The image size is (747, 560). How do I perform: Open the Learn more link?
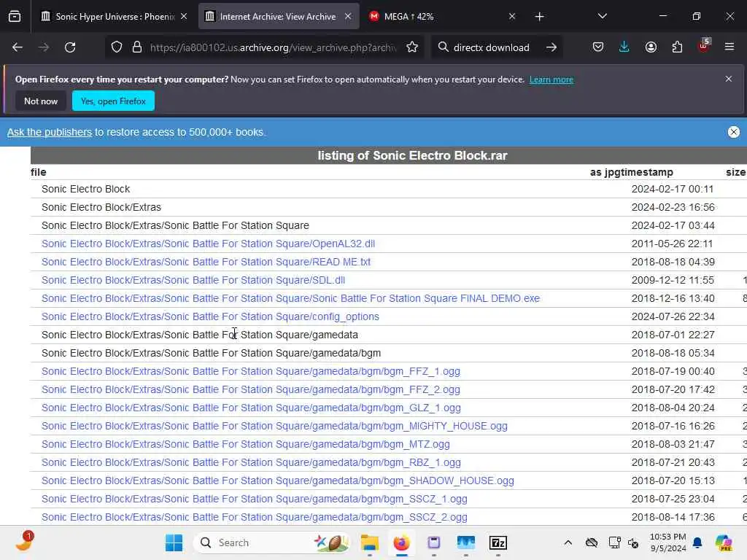coord(551,79)
